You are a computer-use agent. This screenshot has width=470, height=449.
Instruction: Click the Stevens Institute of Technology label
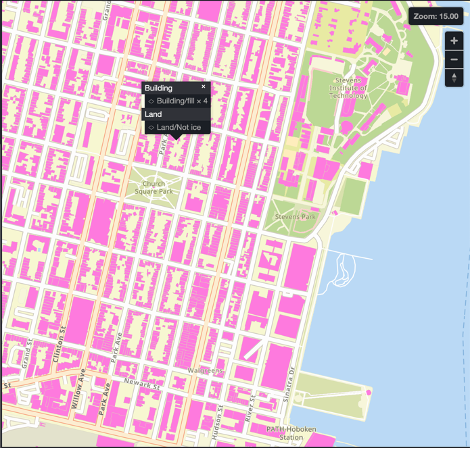point(348,88)
